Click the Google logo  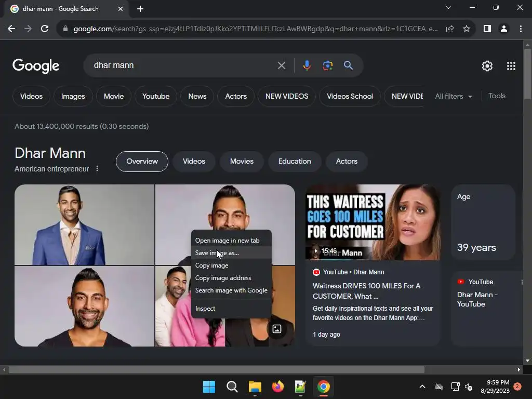click(x=36, y=66)
